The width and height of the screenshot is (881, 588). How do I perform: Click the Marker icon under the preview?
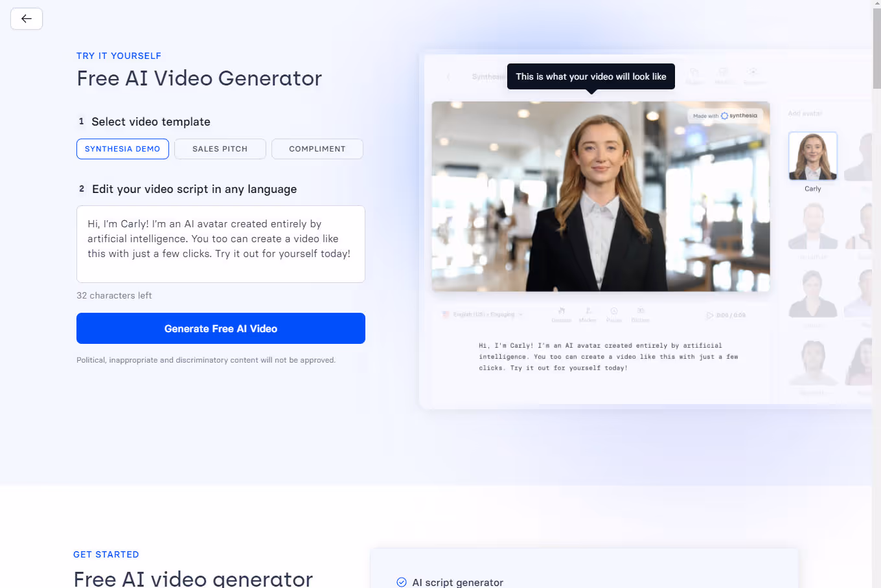(588, 315)
